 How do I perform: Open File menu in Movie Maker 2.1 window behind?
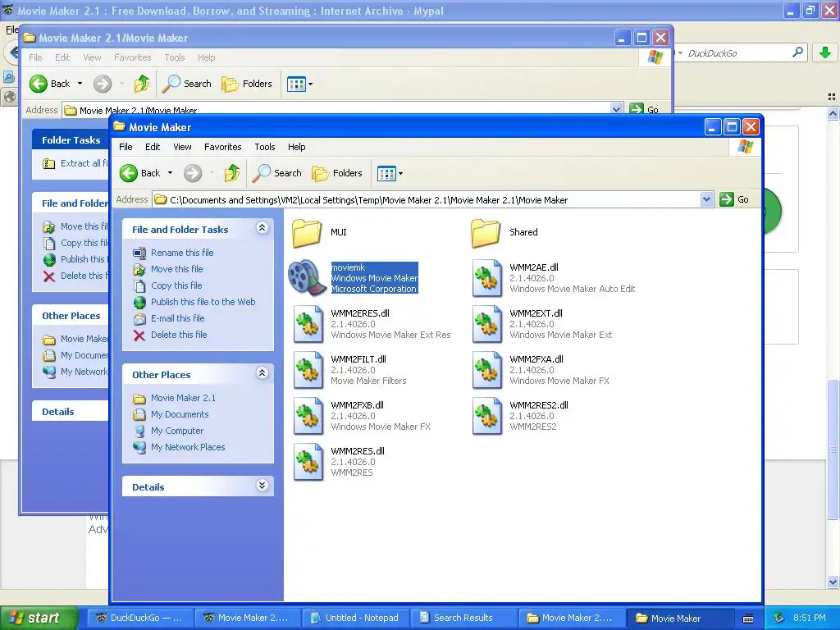(x=35, y=57)
